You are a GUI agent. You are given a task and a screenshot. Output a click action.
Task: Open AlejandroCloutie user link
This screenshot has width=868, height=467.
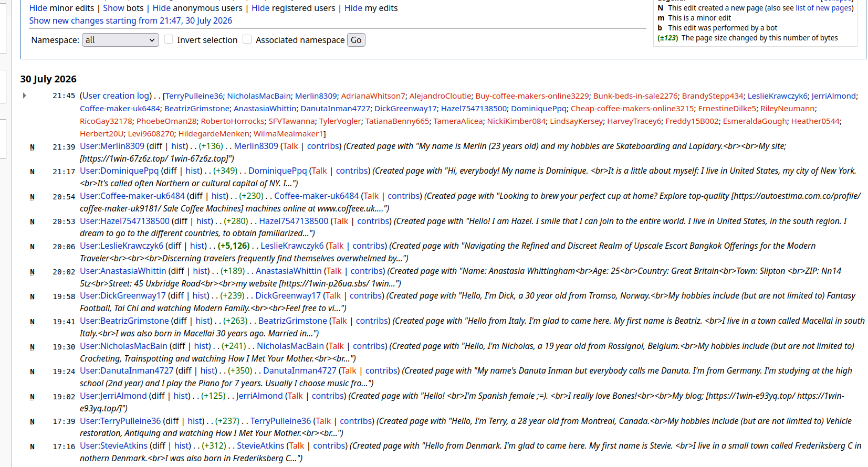[x=440, y=95]
